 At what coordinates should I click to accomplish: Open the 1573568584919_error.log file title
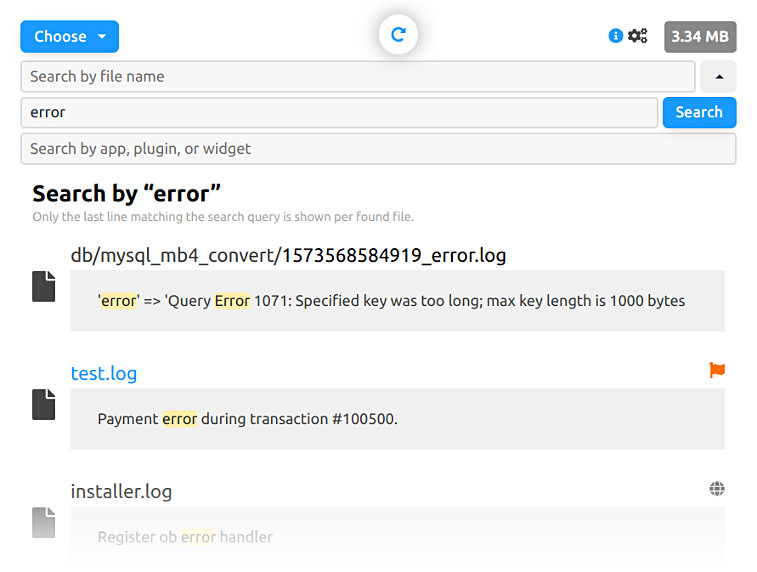[x=288, y=255]
